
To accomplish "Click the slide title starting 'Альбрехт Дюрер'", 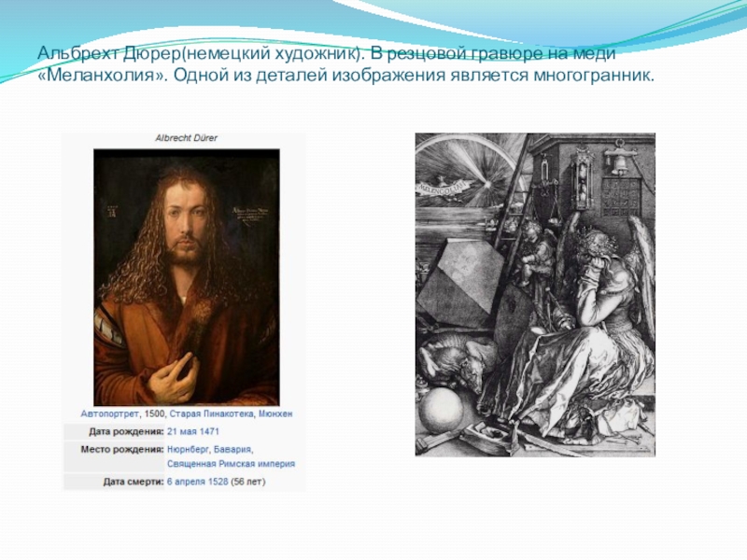I will 345,63.
